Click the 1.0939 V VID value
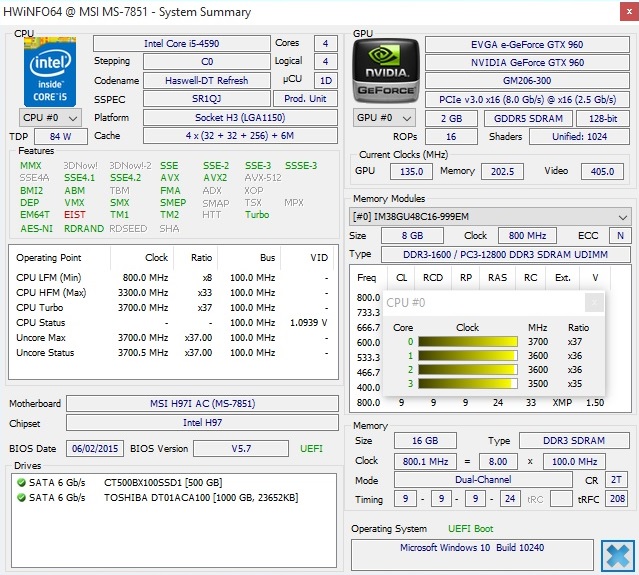 (x=308, y=323)
